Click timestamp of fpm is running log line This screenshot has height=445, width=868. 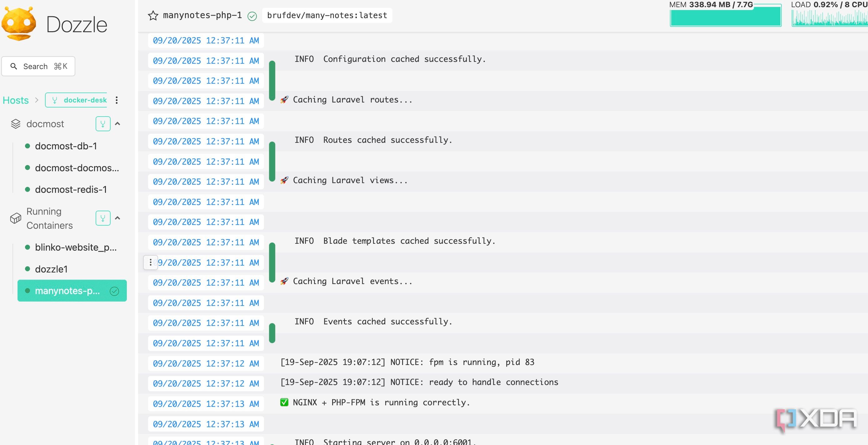(x=206, y=363)
